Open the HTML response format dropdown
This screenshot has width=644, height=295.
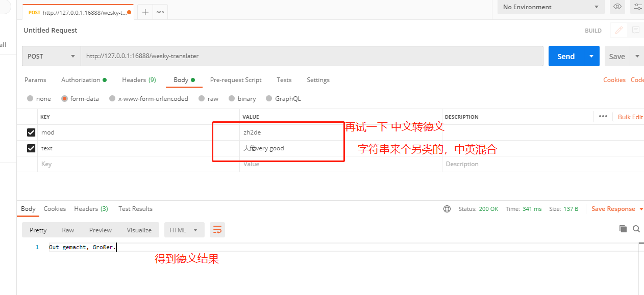[x=184, y=230]
